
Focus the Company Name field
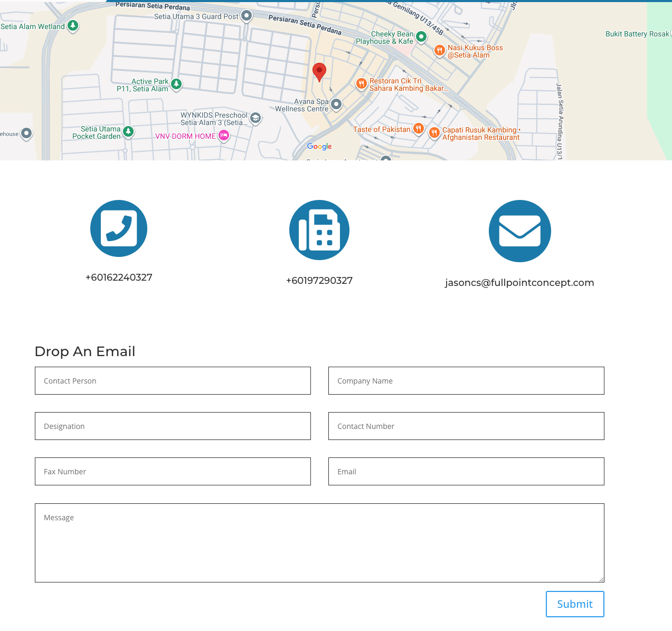point(466,381)
